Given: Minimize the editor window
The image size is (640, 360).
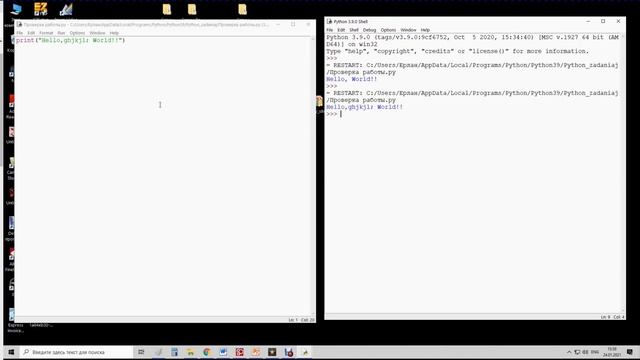Looking at the screenshot, I should 278,24.
